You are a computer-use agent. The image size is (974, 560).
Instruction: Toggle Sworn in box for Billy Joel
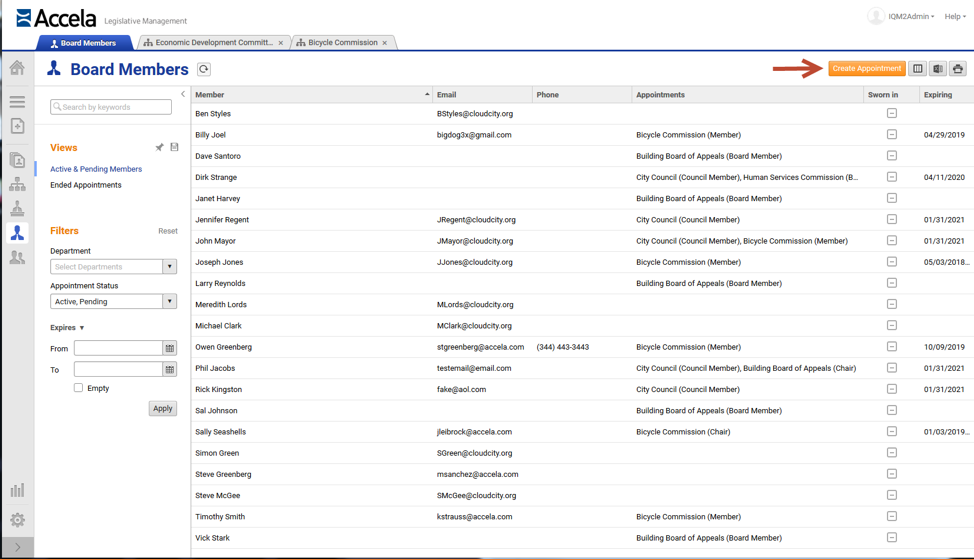(892, 134)
